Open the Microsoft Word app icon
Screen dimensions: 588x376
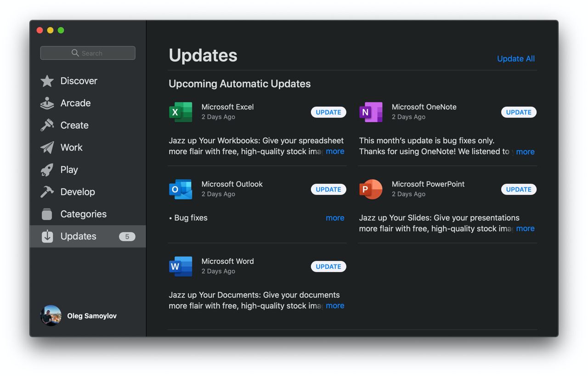[181, 267]
